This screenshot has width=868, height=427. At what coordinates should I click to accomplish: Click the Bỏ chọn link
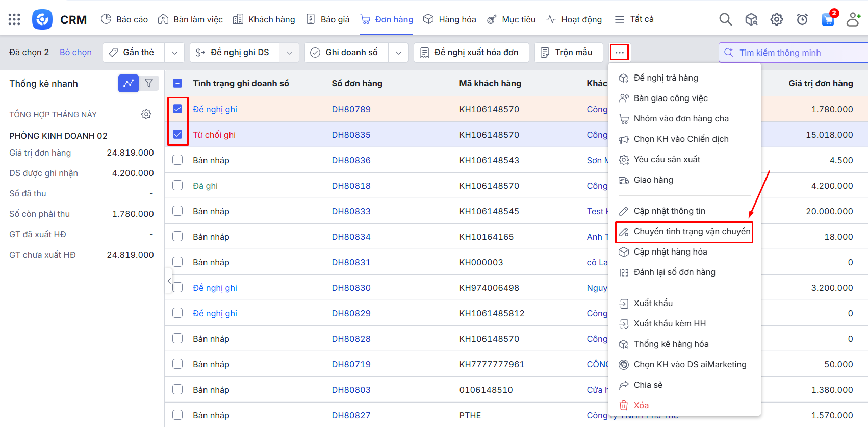pyautogui.click(x=75, y=52)
